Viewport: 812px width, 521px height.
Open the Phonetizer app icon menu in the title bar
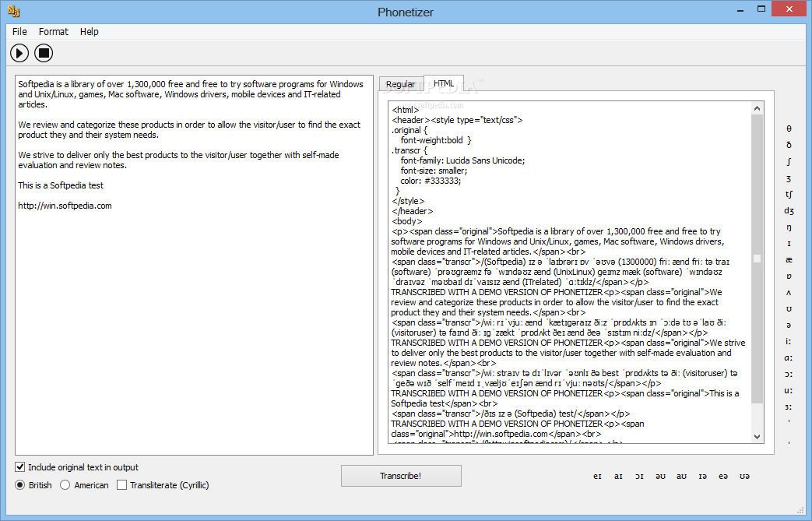point(14,12)
